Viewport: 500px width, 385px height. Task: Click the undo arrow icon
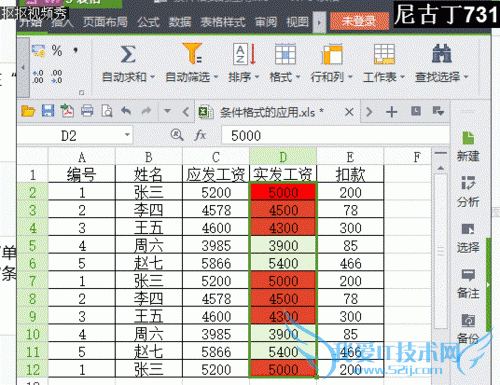click(x=126, y=110)
